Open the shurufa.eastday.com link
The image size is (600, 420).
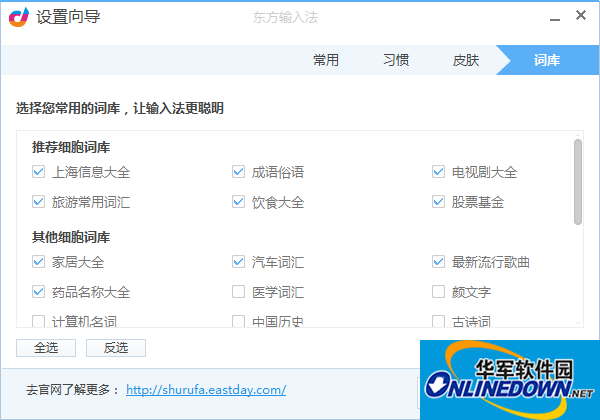point(206,390)
